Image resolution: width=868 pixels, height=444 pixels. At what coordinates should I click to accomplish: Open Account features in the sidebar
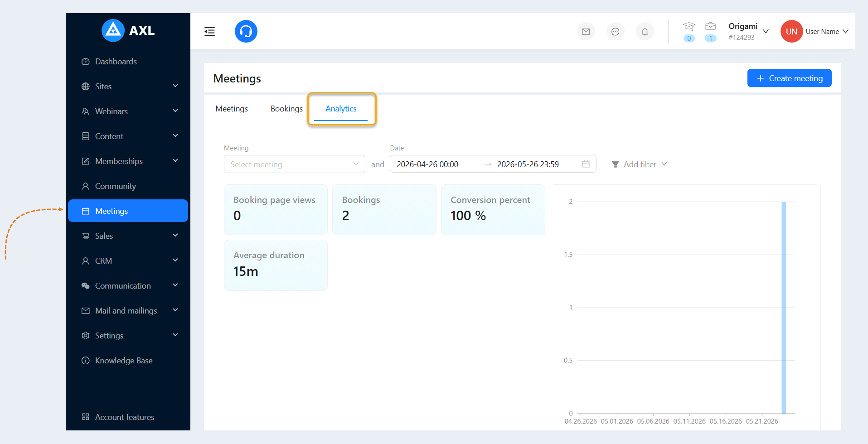pos(128,417)
